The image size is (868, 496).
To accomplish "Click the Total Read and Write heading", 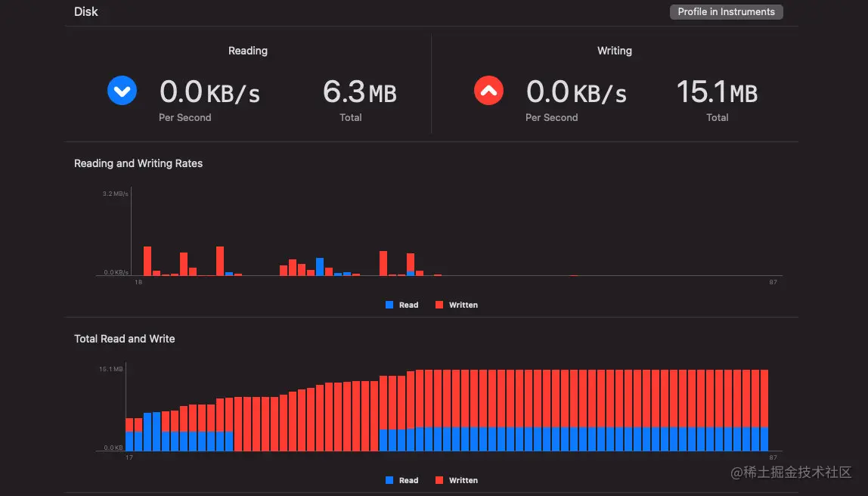I will click(x=125, y=339).
